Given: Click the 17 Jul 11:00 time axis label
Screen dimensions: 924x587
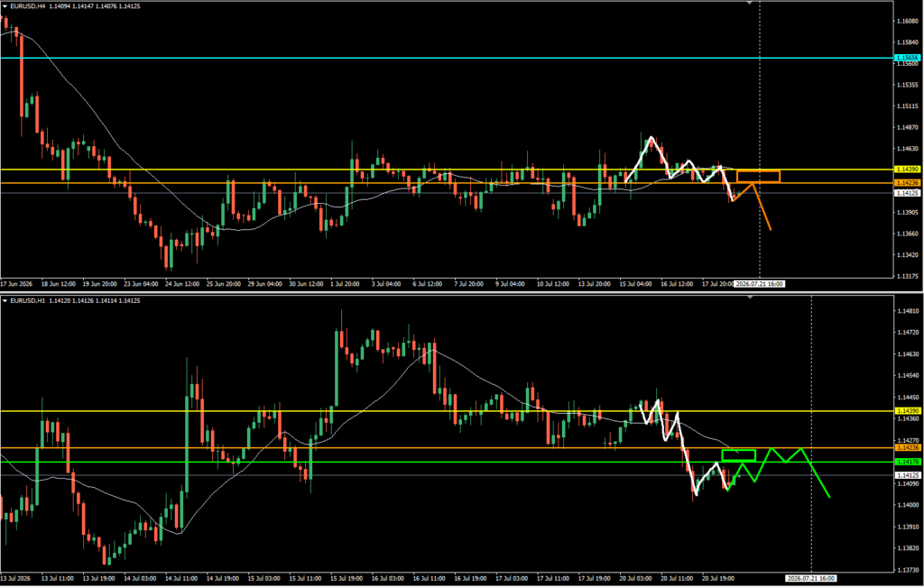Looking at the screenshot, I should (553, 578).
